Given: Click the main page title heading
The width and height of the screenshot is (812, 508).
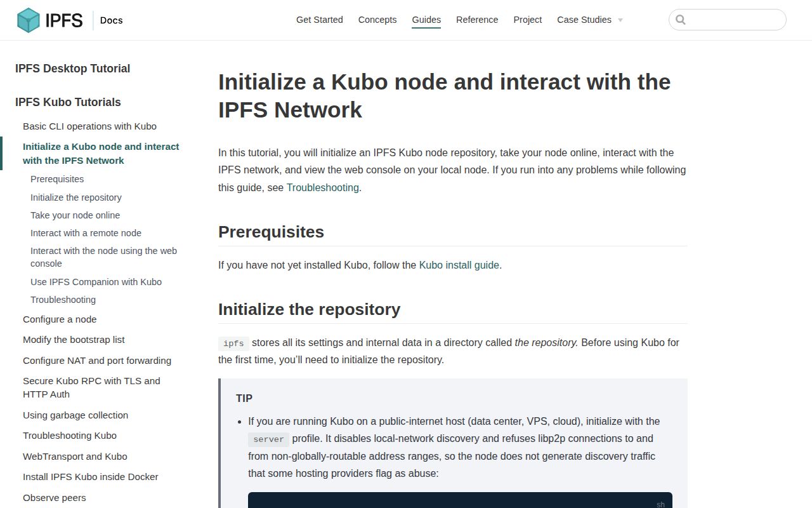Looking at the screenshot, I should (444, 96).
